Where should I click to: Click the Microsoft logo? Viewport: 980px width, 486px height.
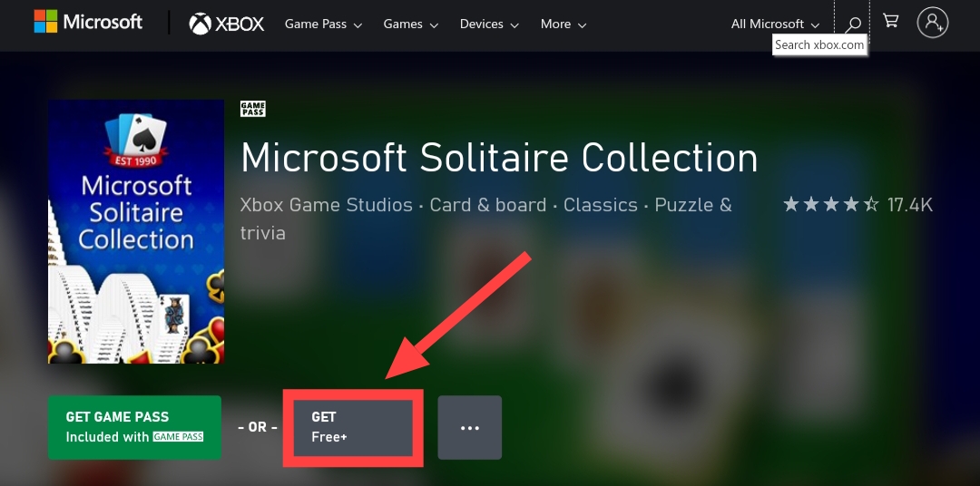pyautogui.click(x=88, y=23)
